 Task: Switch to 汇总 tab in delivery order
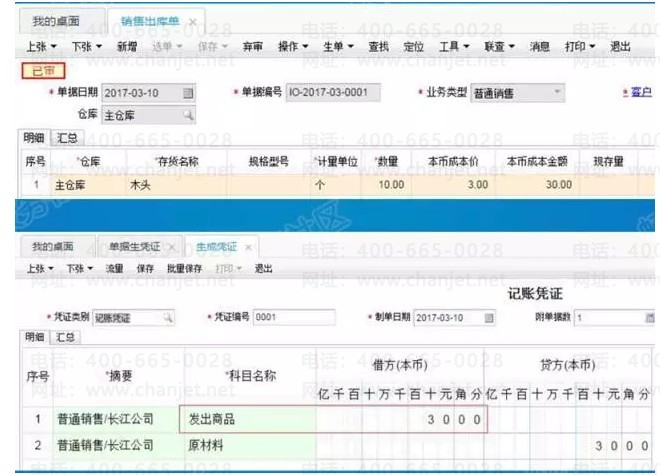point(67,138)
